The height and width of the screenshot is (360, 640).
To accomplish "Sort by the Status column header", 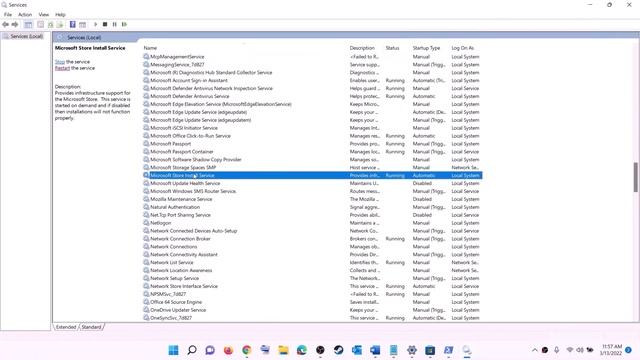I will [392, 48].
